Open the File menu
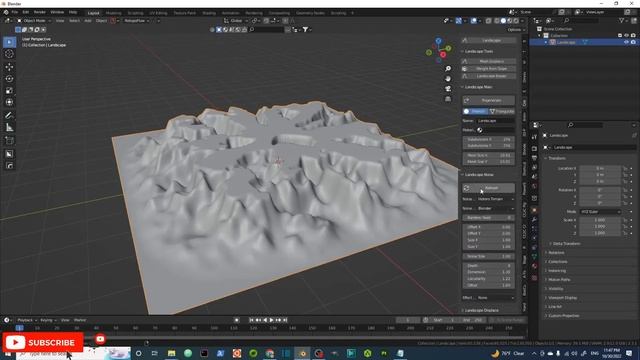This screenshot has width=640, height=360. pos(15,12)
